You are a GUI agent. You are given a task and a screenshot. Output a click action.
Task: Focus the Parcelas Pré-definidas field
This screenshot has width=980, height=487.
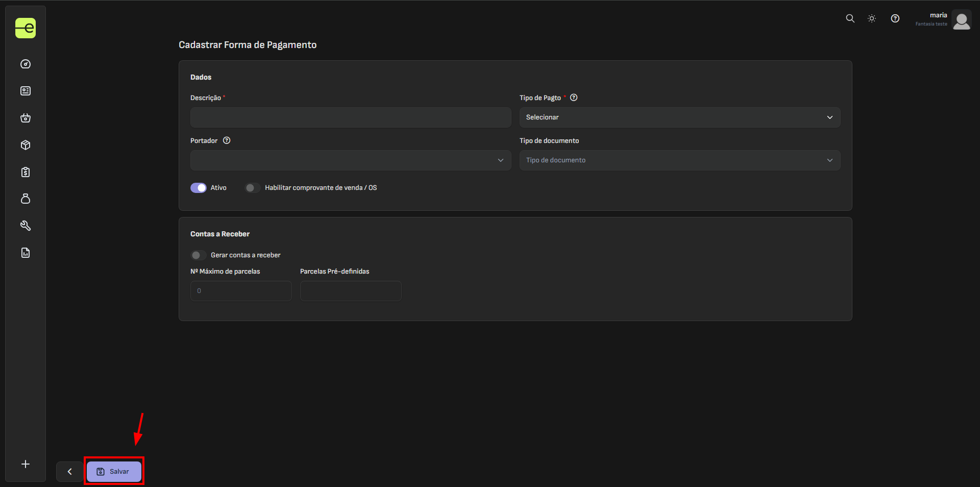point(351,291)
